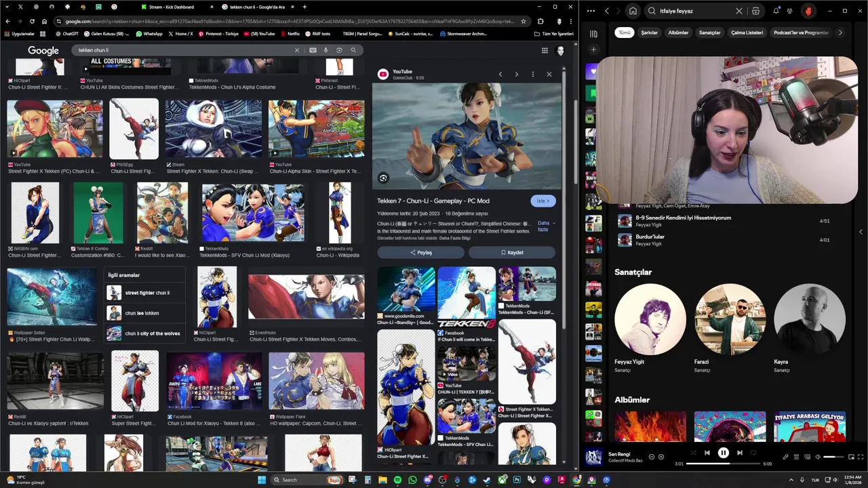
Task: Toggle repeat in Spotify player
Action: [753, 453]
